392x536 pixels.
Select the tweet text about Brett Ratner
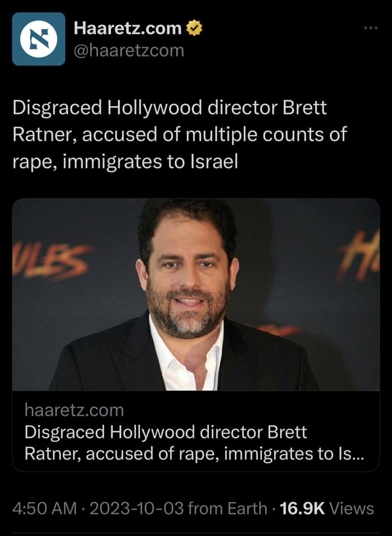pos(180,134)
